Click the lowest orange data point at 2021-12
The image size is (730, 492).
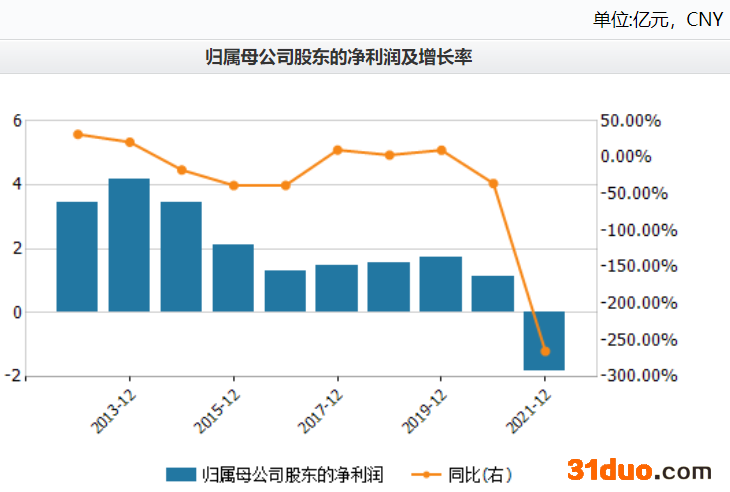[545, 351]
